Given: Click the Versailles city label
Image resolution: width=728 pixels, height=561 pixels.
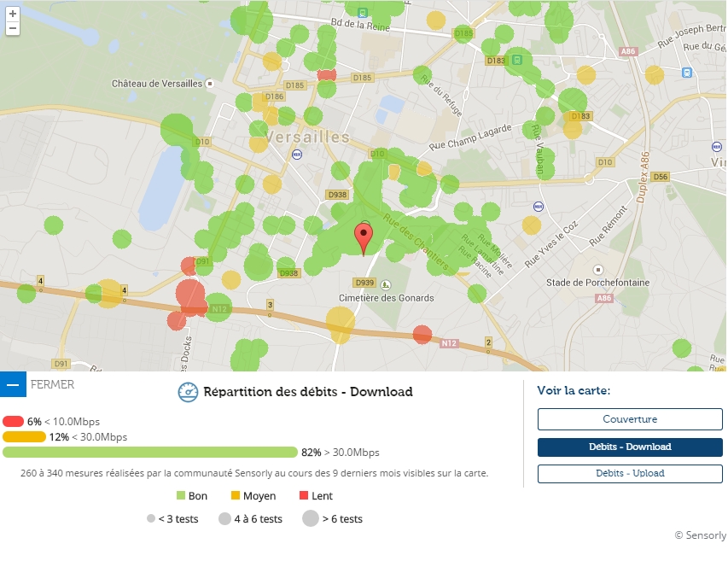Looking at the screenshot, I should coord(307,137).
